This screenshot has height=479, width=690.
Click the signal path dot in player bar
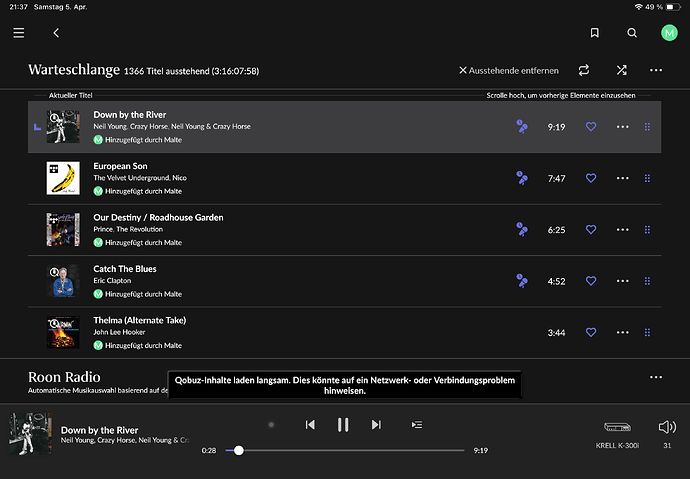(271, 425)
